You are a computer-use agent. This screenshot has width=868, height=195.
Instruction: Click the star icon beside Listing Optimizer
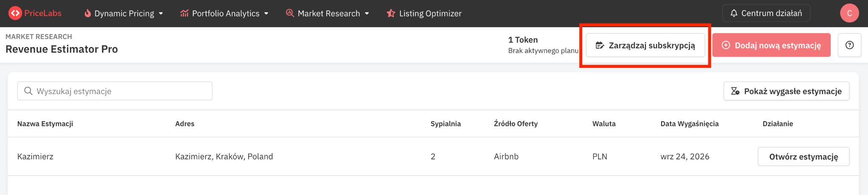click(x=391, y=13)
